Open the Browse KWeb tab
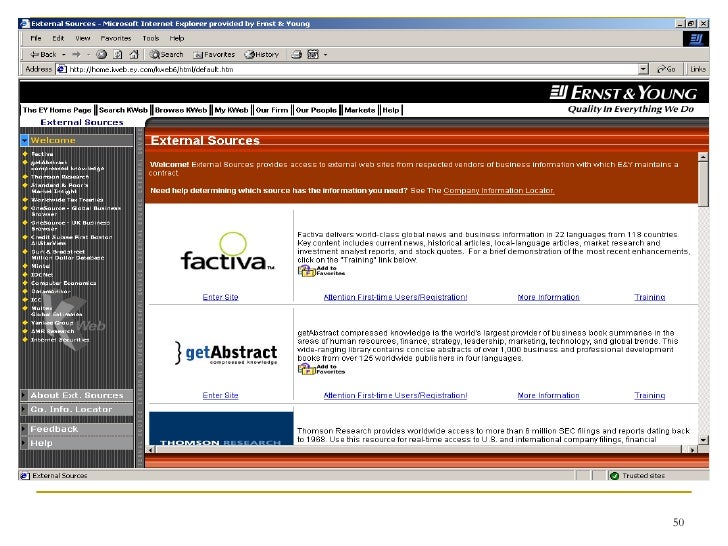The image size is (728, 546). click(x=181, y=110)
